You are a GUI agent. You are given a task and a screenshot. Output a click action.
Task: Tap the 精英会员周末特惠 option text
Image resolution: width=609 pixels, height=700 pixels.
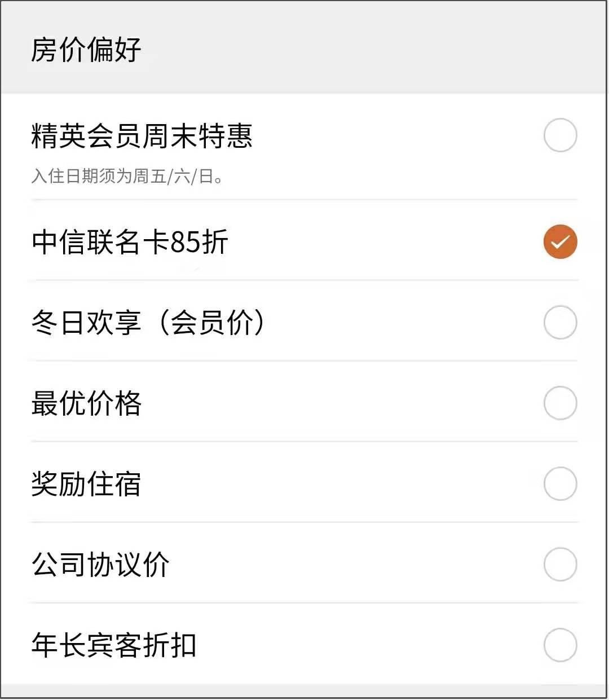pyautogui.click(x=142, y=136)
